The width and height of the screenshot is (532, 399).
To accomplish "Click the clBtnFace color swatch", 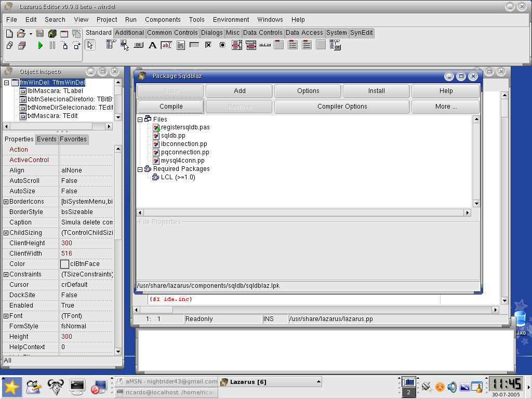I will pos(64,264).
